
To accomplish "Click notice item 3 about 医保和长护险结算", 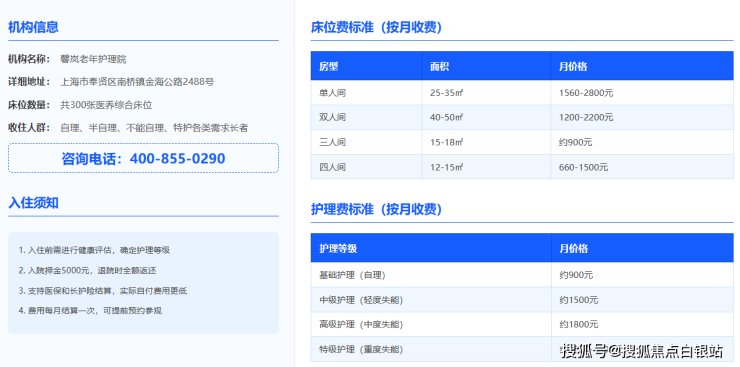I will click(x=103, y=291).
